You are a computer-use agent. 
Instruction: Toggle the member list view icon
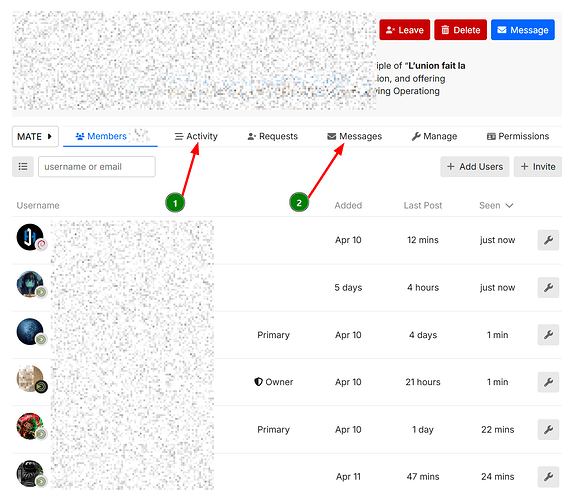(23, 167)
